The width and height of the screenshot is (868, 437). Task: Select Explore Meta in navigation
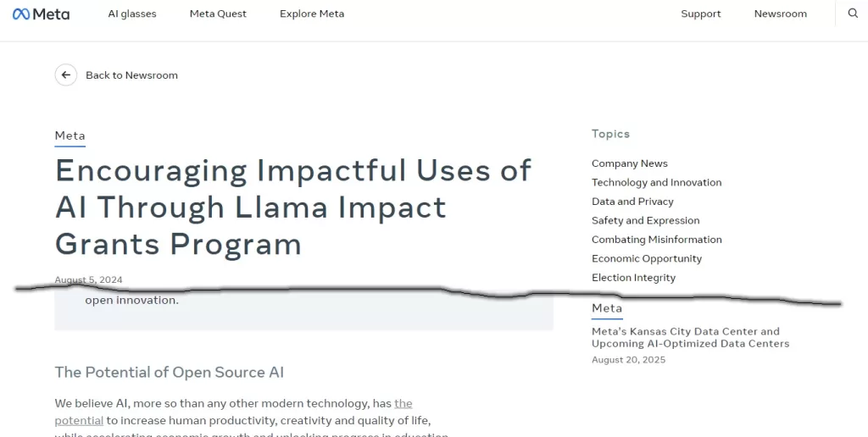(312, 14)
